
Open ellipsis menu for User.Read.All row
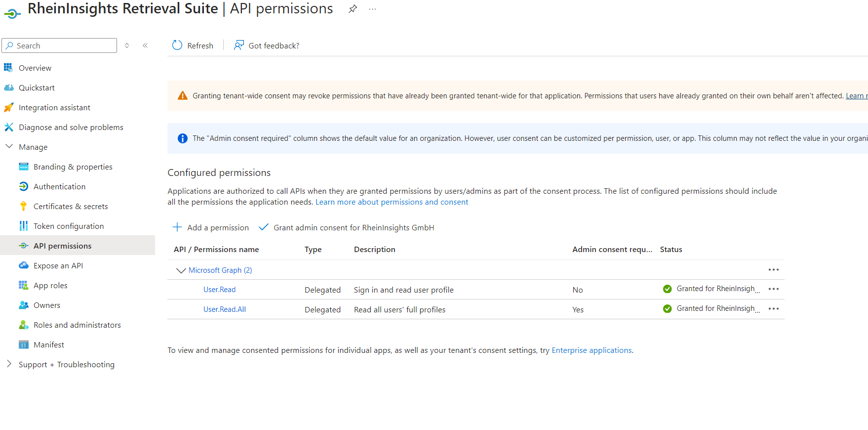(x=773, y=309)
